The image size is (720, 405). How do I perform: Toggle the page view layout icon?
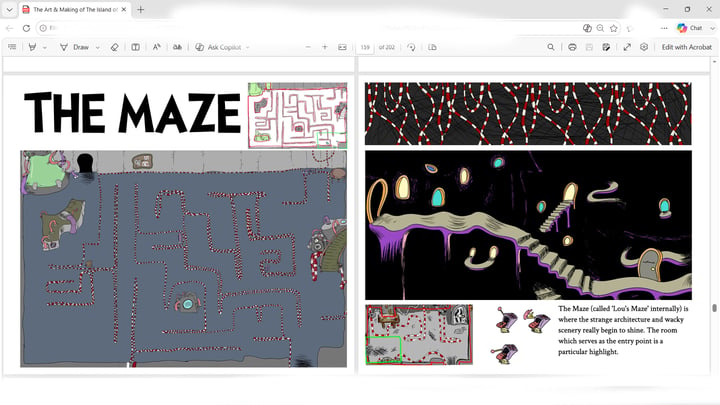tap(135, 47)
